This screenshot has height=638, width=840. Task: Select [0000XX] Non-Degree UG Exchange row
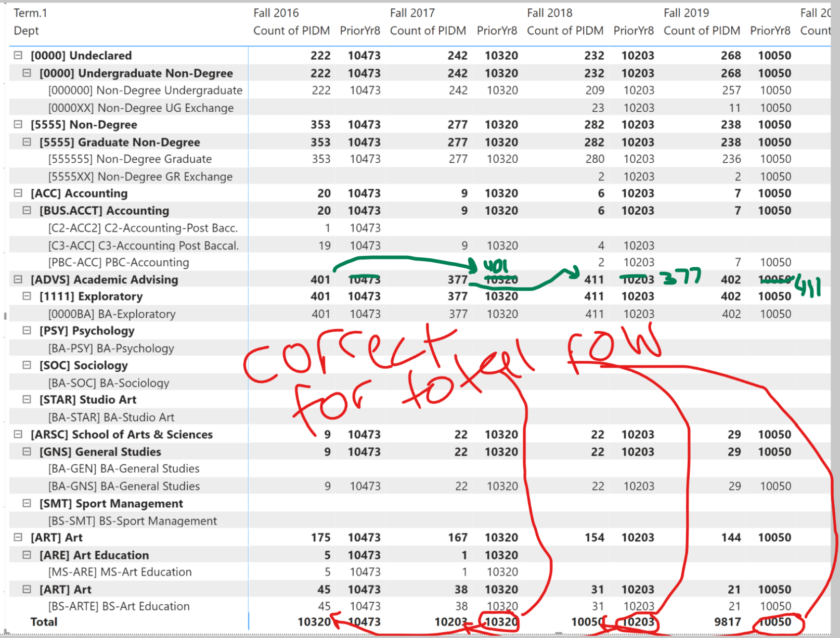point(141,108)
